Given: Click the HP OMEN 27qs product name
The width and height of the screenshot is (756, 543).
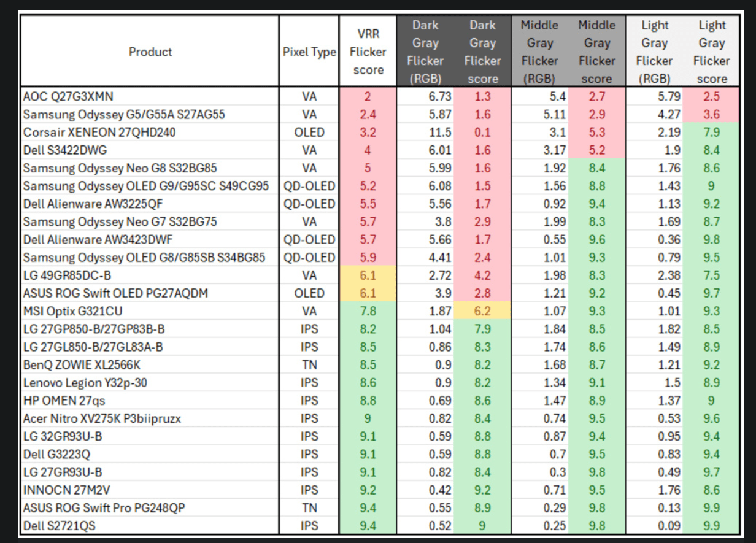Looking at the screenshot, I should 150,401.
